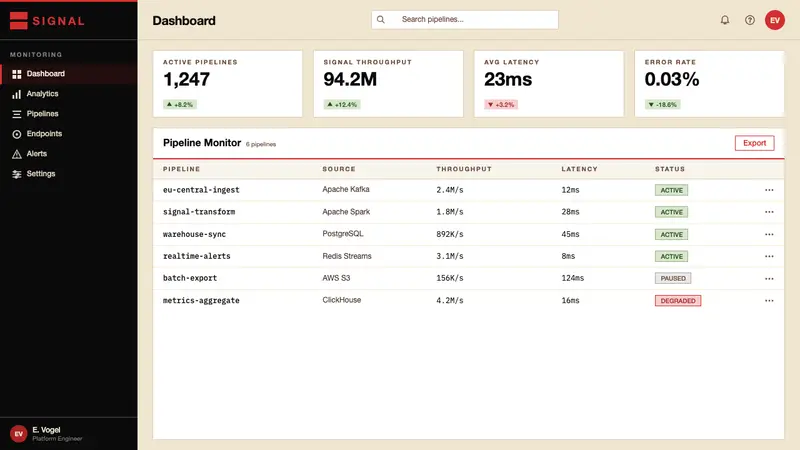Viewport: 800px width, 450px height.
Task: Click the EV avatar in sidebar footer
Action: tap(18, 434)
